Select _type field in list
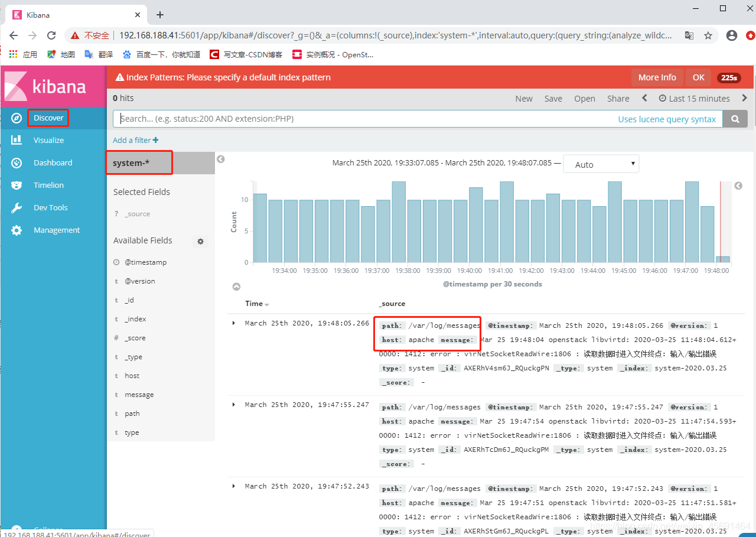 (x=133, y=357)
